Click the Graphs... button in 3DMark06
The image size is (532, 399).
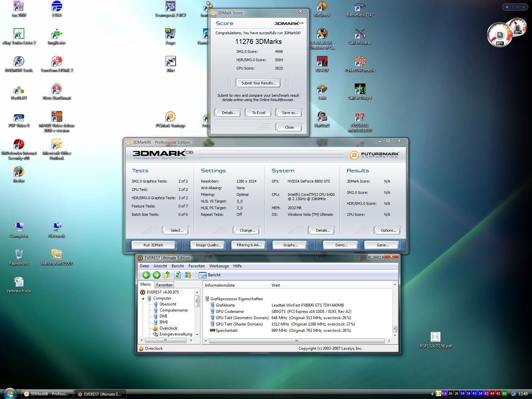click(x=290, y=245)
